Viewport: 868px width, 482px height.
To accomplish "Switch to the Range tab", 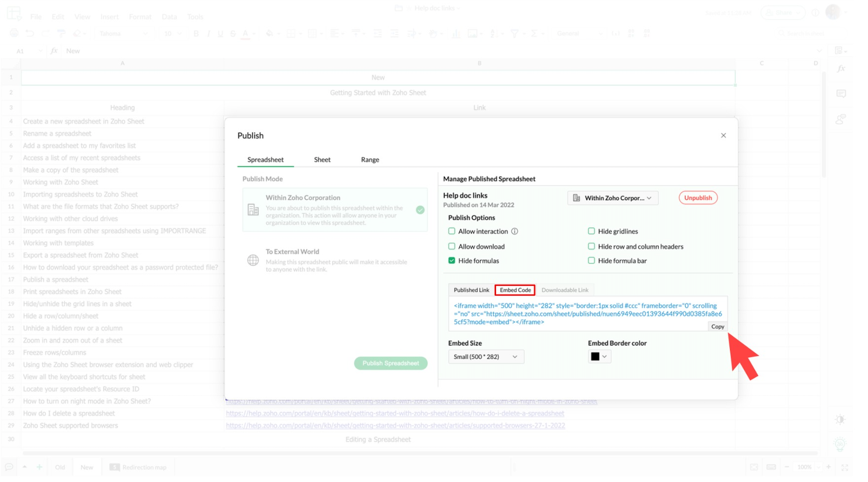I will 370,160.
